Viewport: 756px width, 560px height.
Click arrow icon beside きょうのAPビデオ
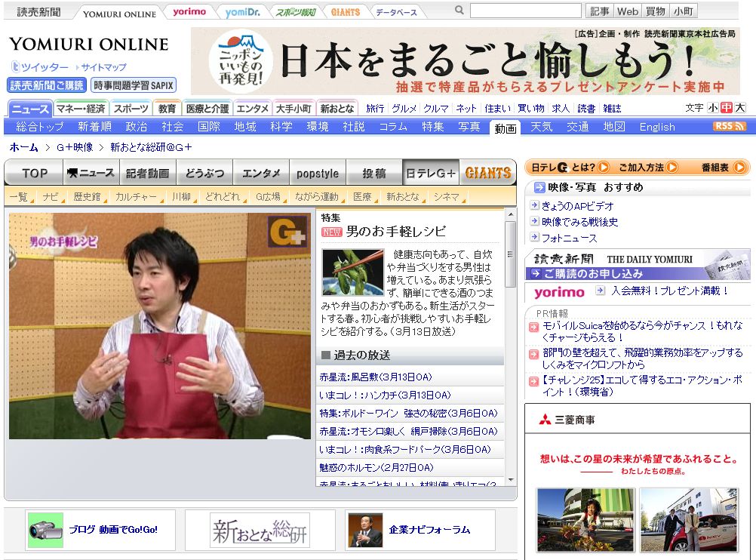(x=534, y=205)
